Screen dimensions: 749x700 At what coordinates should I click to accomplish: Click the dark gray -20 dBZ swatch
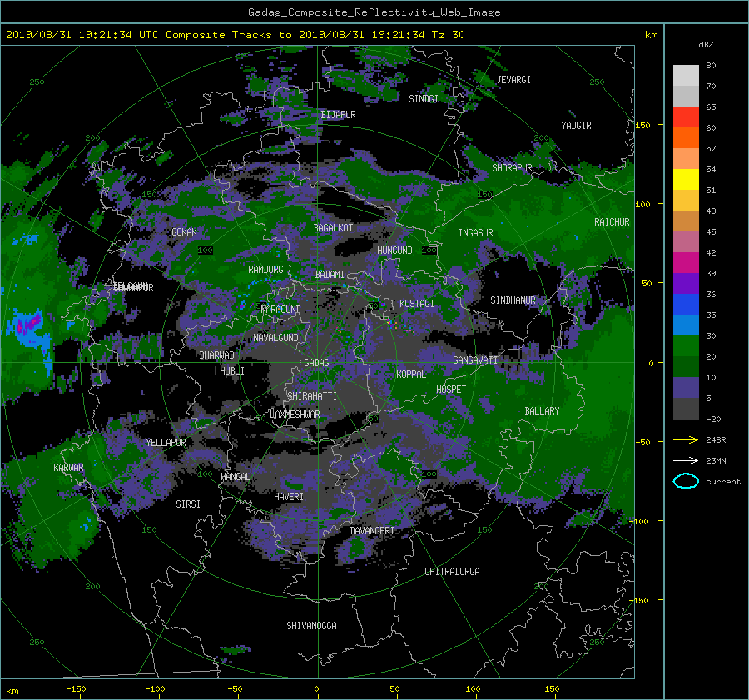686,409
